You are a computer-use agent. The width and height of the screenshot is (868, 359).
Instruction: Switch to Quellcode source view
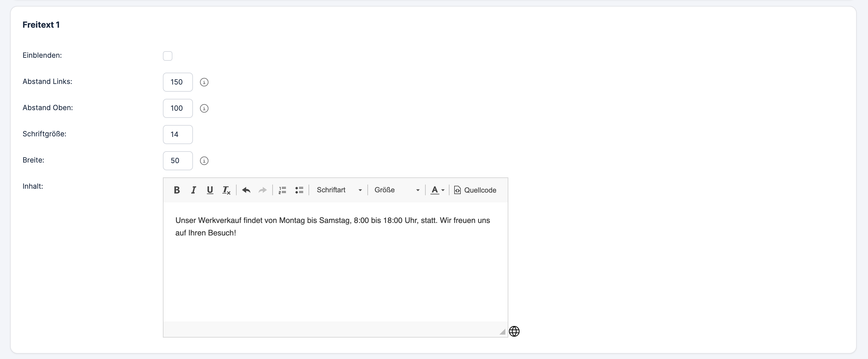click(475, 190)
